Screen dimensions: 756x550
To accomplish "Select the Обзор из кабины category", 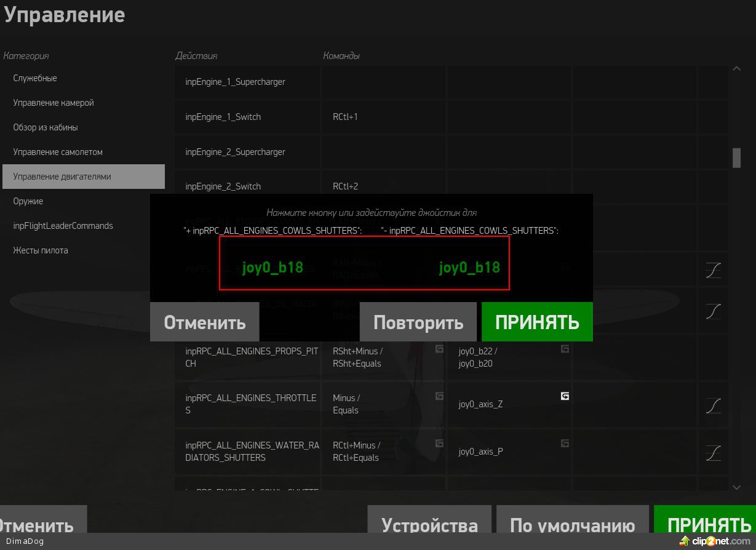I will coord(84,127).
